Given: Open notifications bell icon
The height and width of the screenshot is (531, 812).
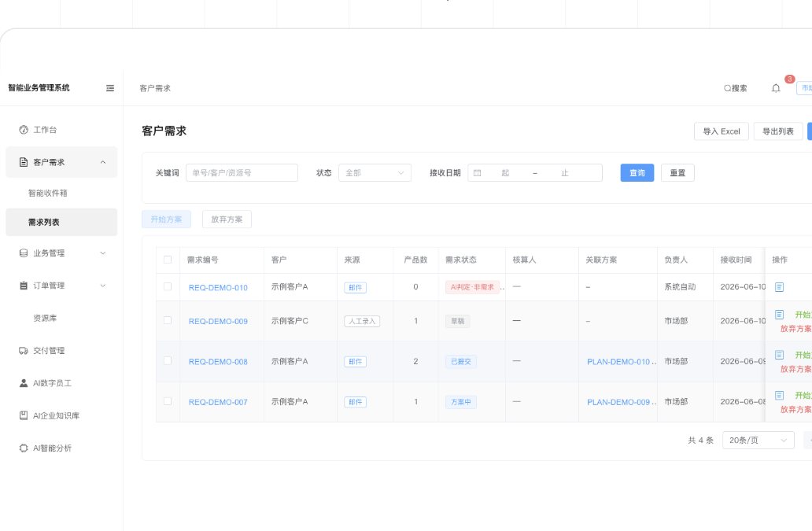Looking at the screenshot, I should click(776, 88).
